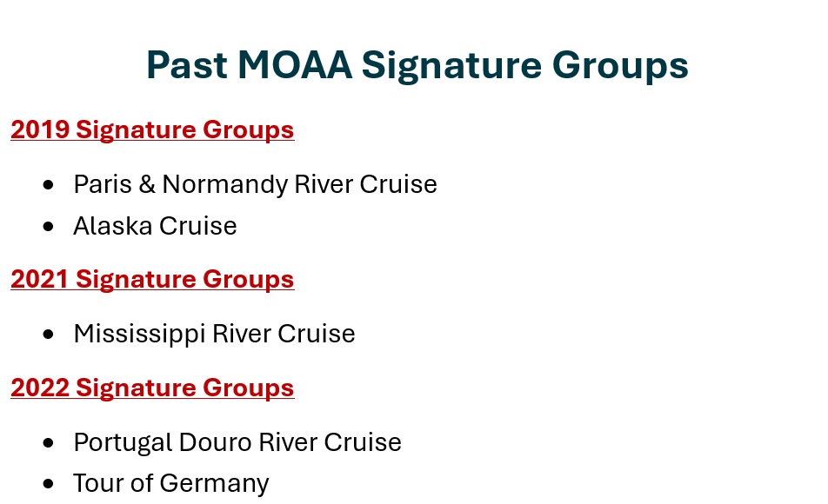Click the bullet before Paris & Normandy River Cruise
Image resolution: width=828 pixels, height=504 pixels.
48,185
